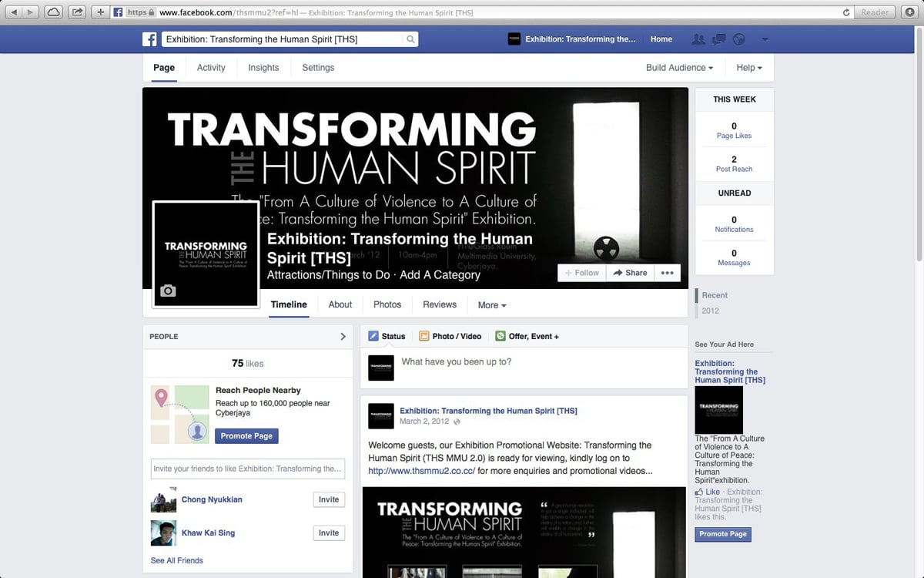Jump to Recent in timeline navigator

point(715,295)
